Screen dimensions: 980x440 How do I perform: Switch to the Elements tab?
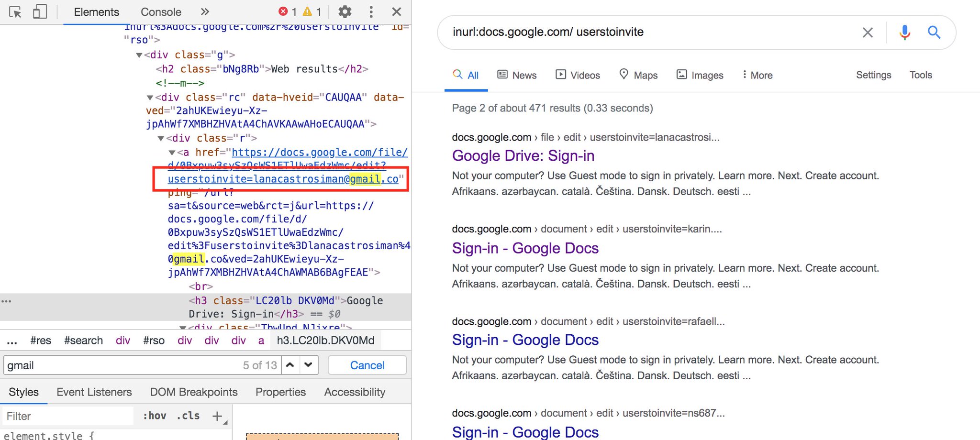tap(96, 12)
